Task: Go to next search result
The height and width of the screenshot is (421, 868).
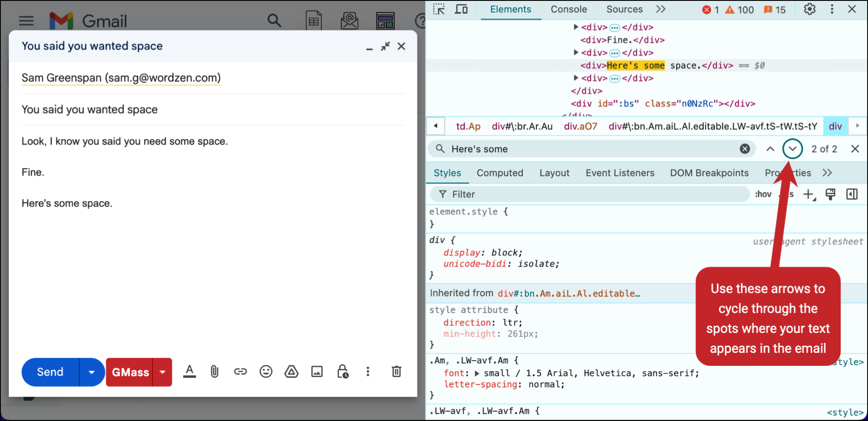Action: [x=792, y=149]
